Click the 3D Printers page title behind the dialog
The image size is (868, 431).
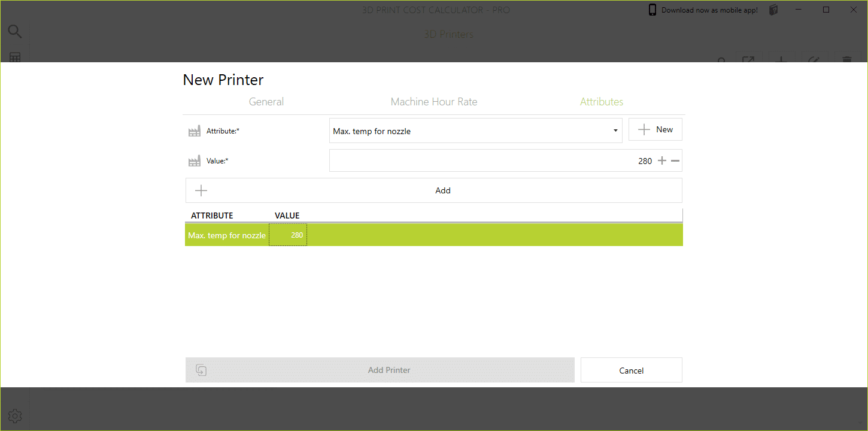tap(448, 34)
